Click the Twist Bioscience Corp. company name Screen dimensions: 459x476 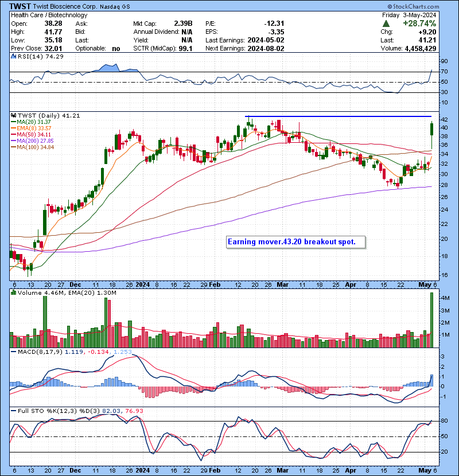coord(64,6)
